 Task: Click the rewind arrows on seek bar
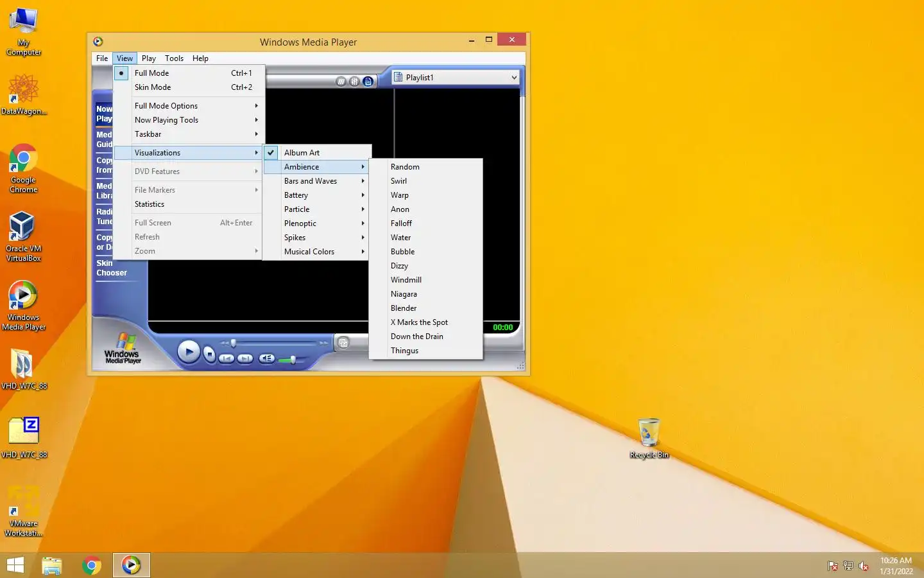tap(225, 343)
